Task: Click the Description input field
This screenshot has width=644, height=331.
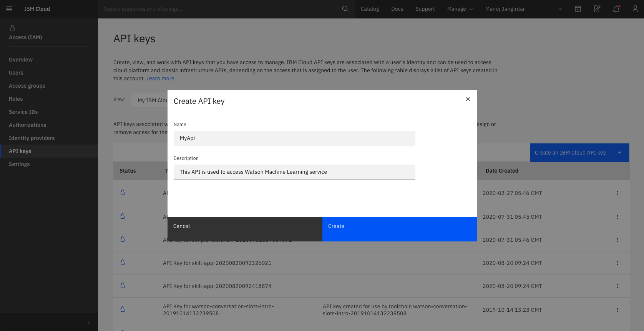Action: click(x=294, y=172)
